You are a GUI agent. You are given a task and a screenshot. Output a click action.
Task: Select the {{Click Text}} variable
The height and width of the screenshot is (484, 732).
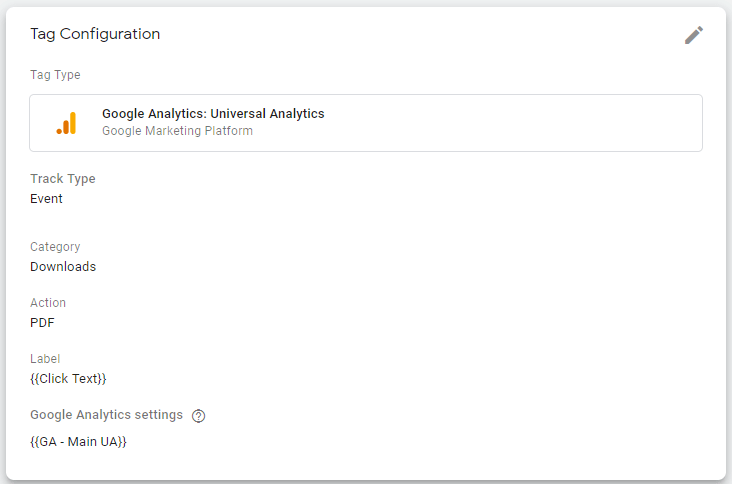tap(68, 379)
